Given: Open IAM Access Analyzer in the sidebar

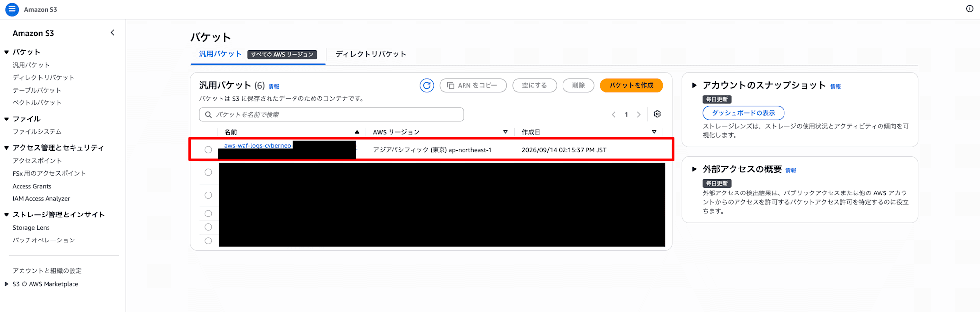Looking at the screenshot, I should [41, 198].
